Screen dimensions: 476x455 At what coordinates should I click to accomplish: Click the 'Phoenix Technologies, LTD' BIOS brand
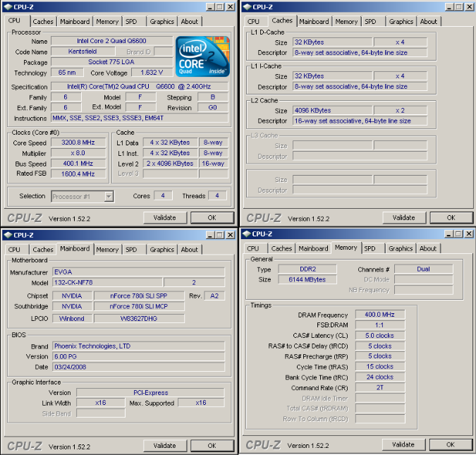click(x=138, y=346)
